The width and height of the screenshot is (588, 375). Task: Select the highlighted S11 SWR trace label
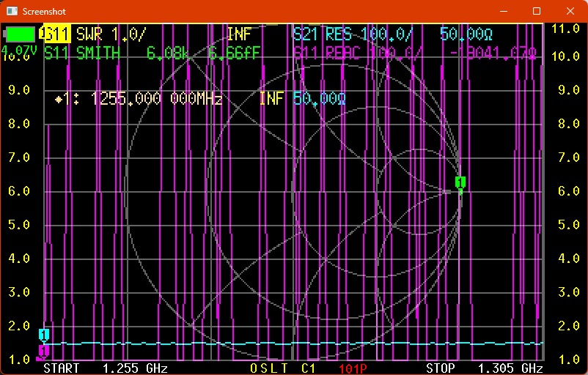pyautogui.click(x=55, y=34)
